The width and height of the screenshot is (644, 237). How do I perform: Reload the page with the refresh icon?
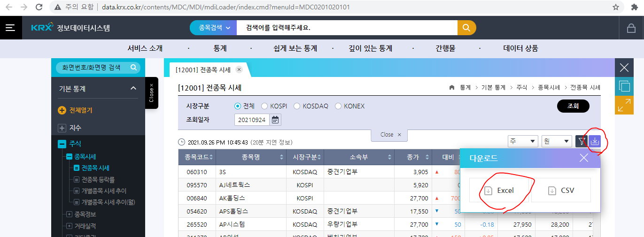[39, 7]
